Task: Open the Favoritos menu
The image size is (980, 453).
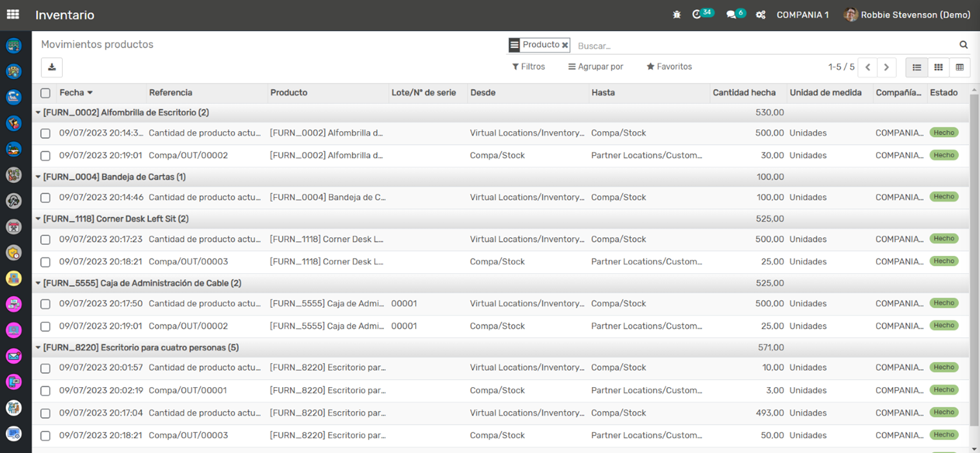Action: pyautogui.click(x=669, y=67)
